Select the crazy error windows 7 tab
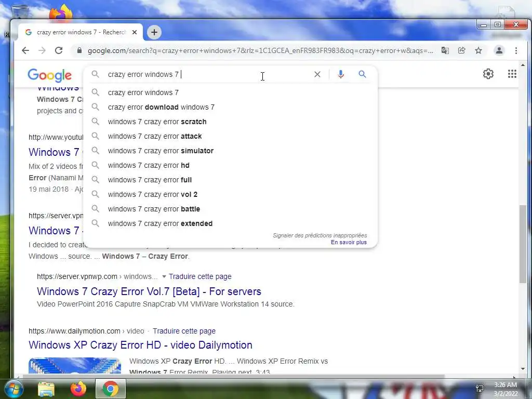This screenshot has height=399, width=532. (x=81, y=32)
